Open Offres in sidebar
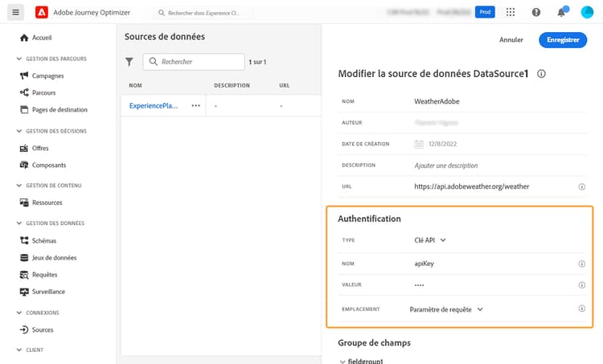This screenshot has height=364, width=603. click(40, 148)
